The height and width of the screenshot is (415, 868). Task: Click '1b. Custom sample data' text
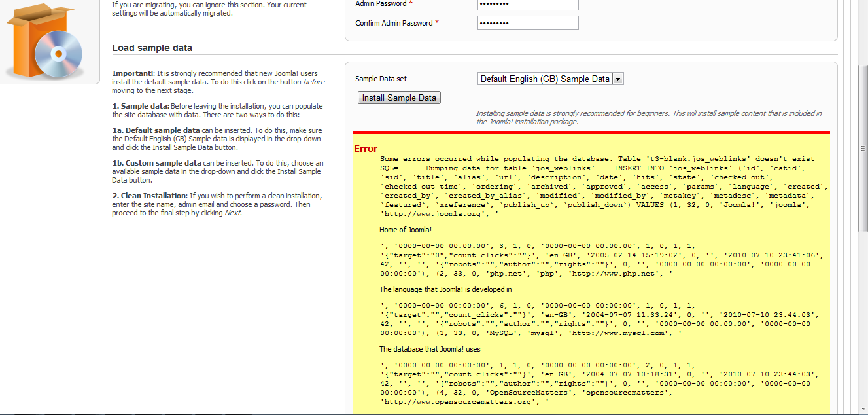(x=157, y=163)
